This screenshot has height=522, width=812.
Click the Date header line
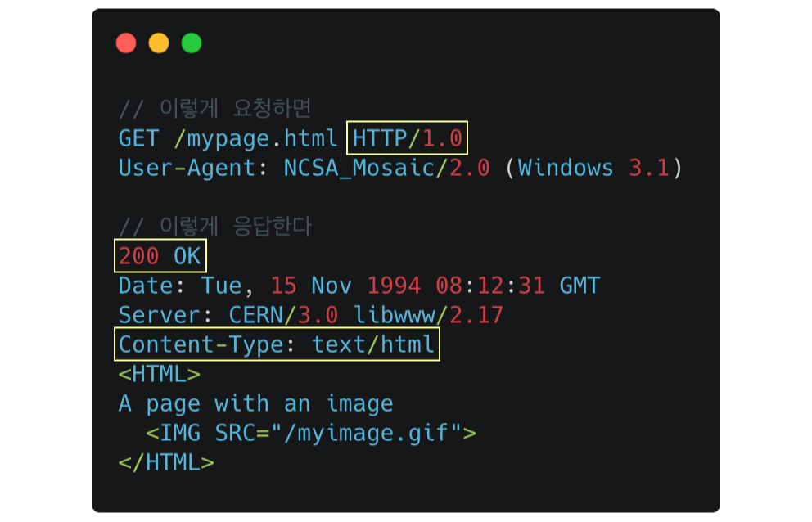click(359, 286)
